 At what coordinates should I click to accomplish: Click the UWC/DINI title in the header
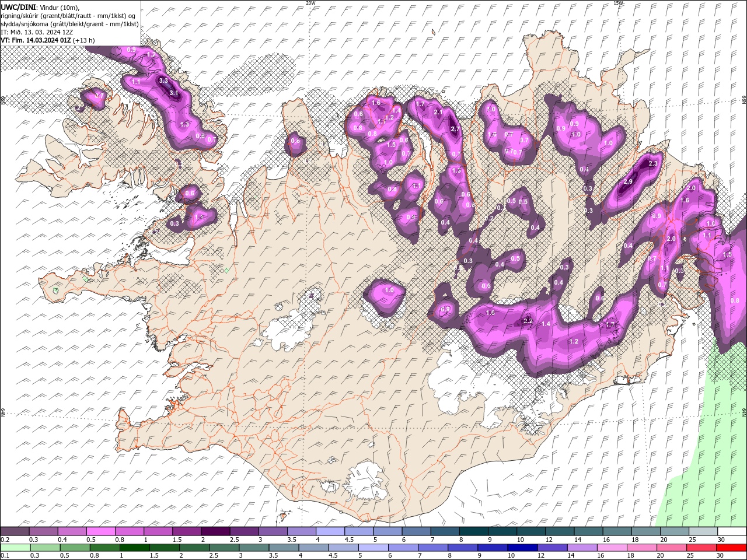(x=18, y=7)
